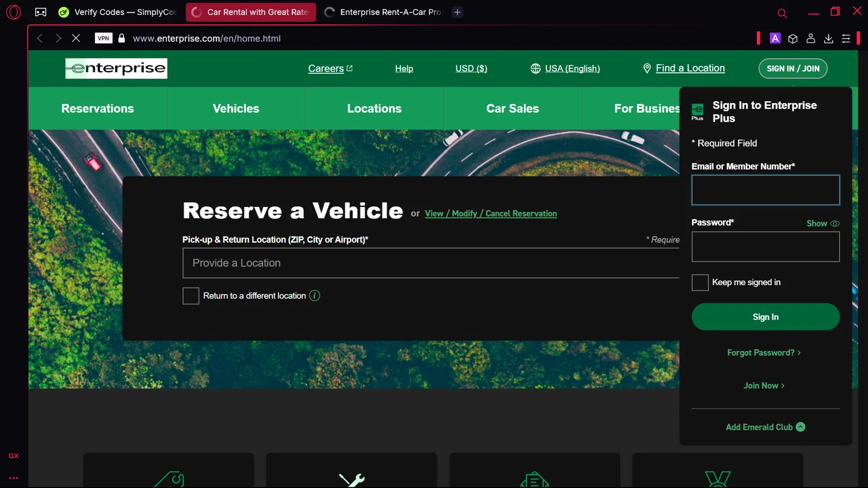Open the browser downloads icon

click(828, 38)
